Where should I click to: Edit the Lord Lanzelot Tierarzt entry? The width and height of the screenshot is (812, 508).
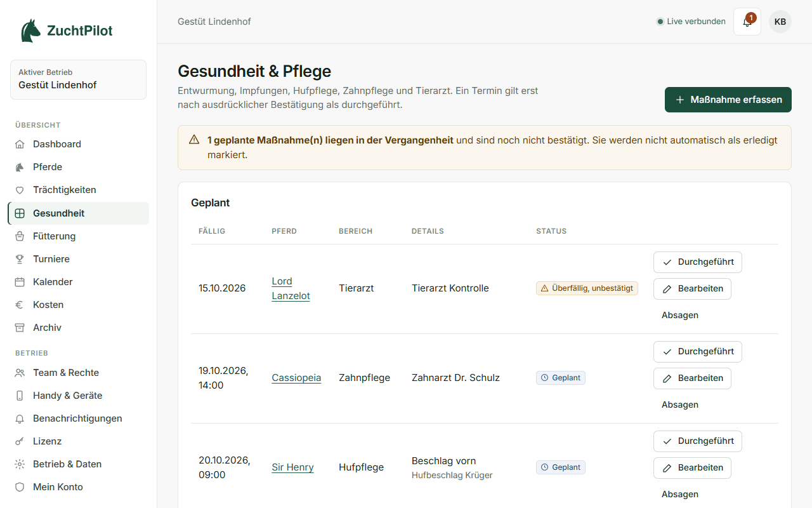coord(692,289)
